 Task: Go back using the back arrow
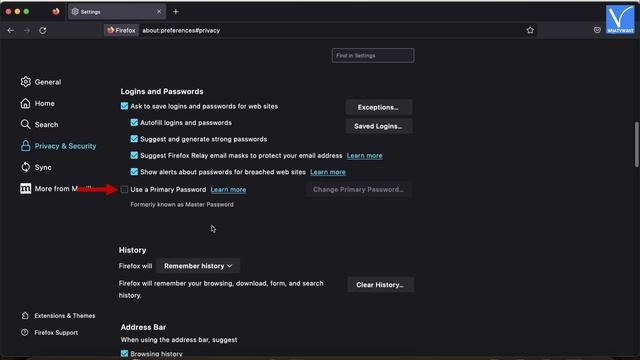[x=11, y=31]
